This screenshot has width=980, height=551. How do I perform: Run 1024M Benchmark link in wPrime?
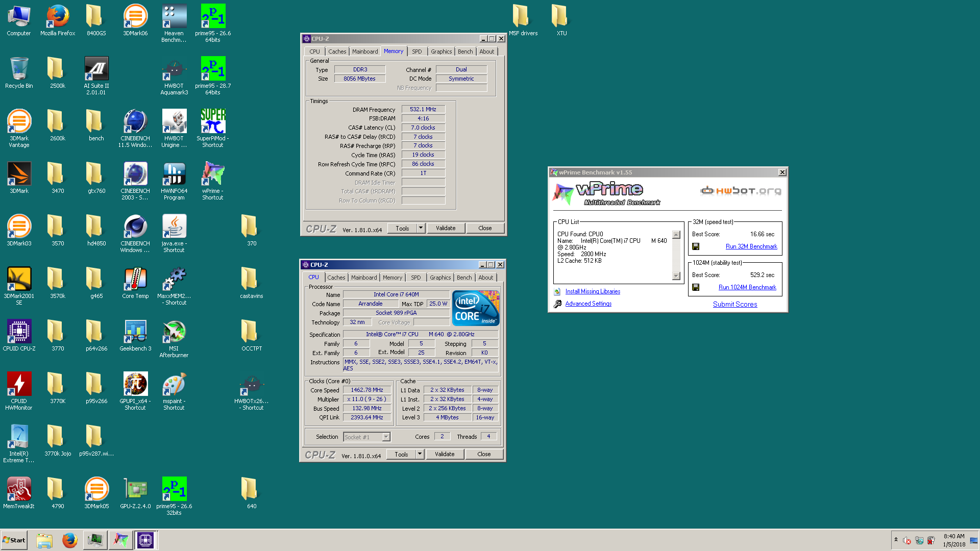coord(747,288)
